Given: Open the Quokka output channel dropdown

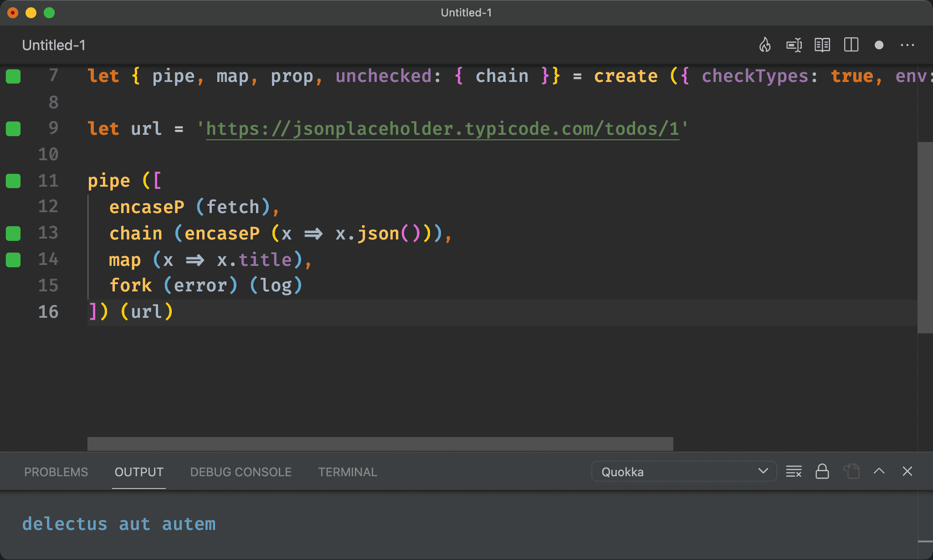Looking at the screenshot, I should tap(684, 471).
